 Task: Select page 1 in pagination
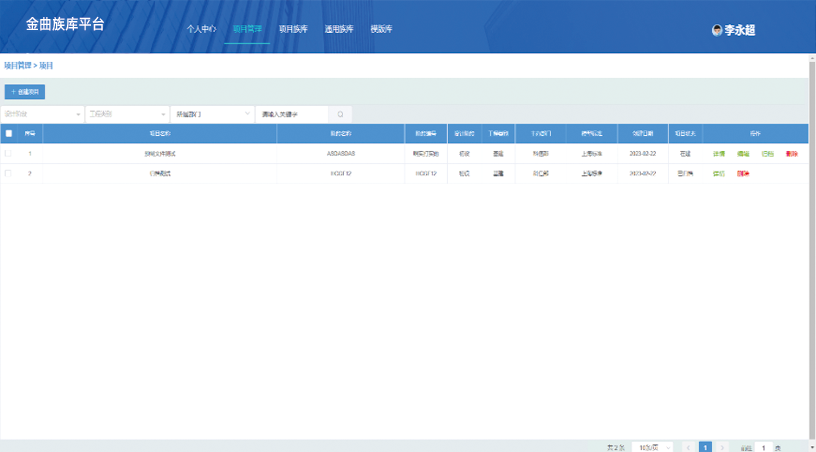(x=705, y=448)
